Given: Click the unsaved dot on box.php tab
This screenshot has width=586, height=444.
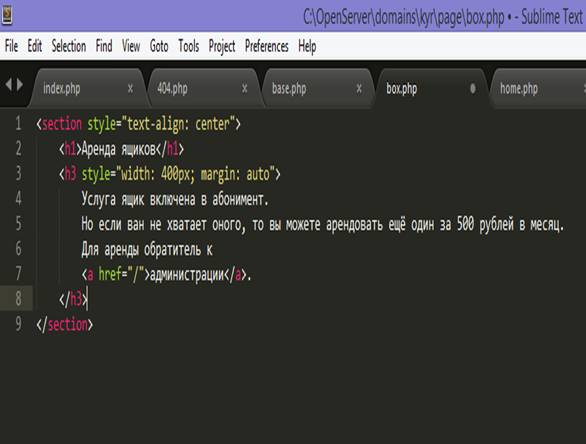Looking at the screenshot, I should pos(473,89).
